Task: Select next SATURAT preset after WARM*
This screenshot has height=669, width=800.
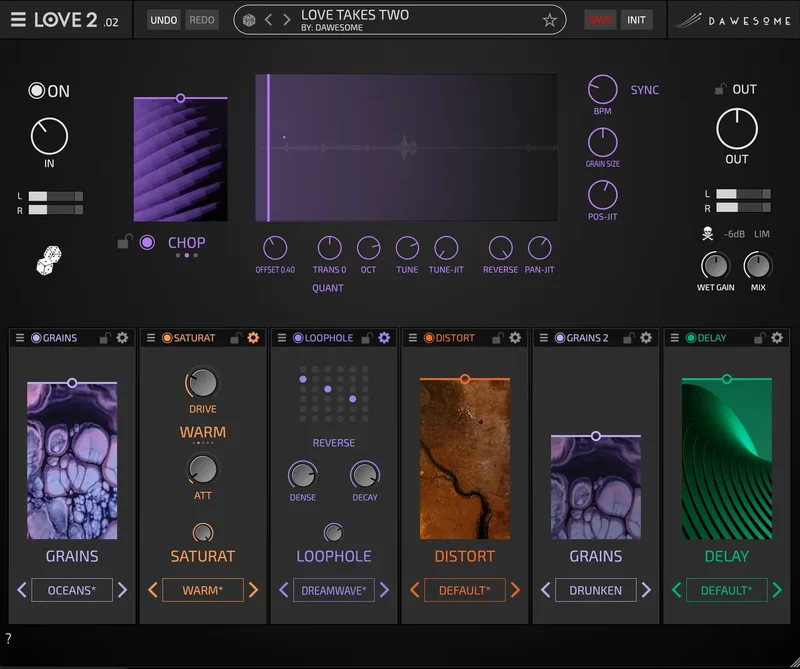Action: pyautogui.click(x=254, y=590)
